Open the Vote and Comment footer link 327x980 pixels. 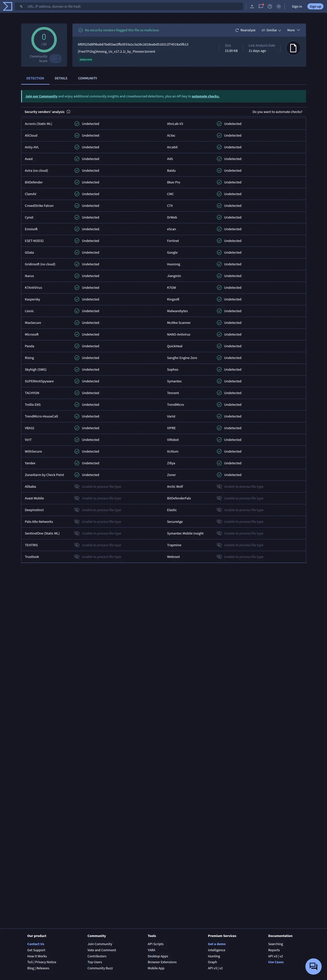coord(102,950)
